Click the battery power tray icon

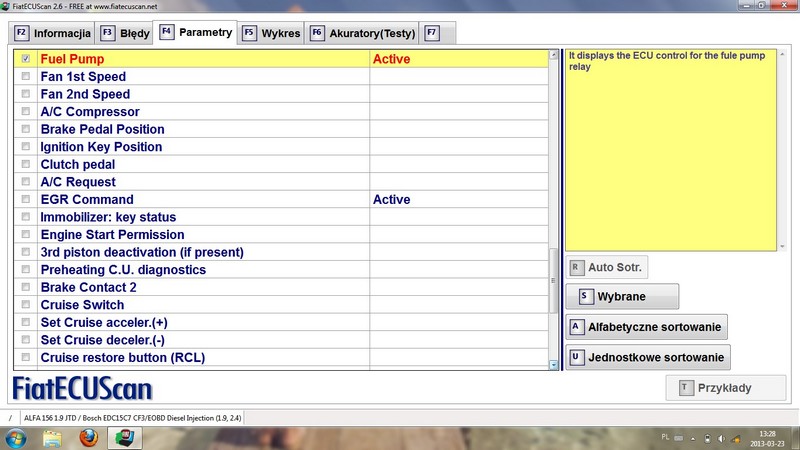click(707, 438)
